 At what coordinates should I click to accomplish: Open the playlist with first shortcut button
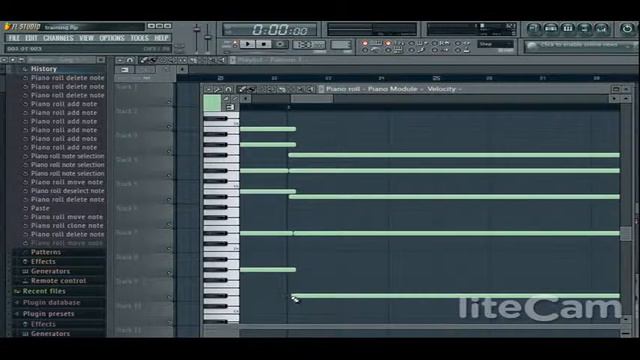[533, 28]
